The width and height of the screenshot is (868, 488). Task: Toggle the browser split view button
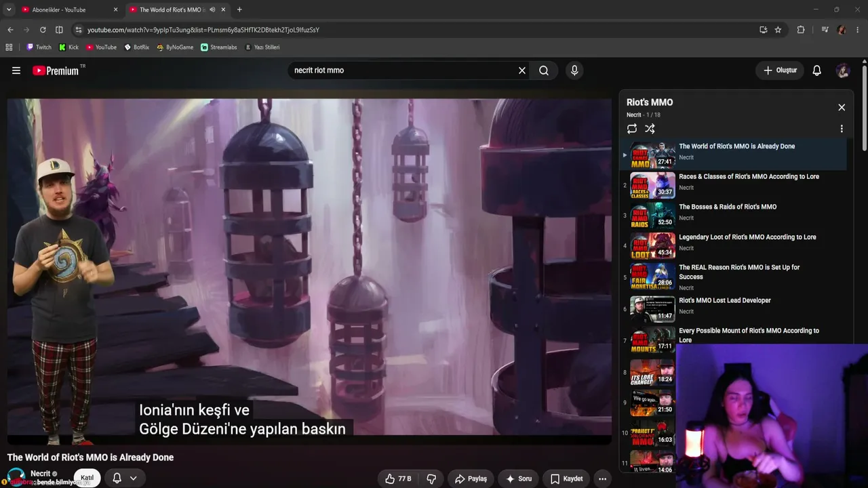(59, 30)
